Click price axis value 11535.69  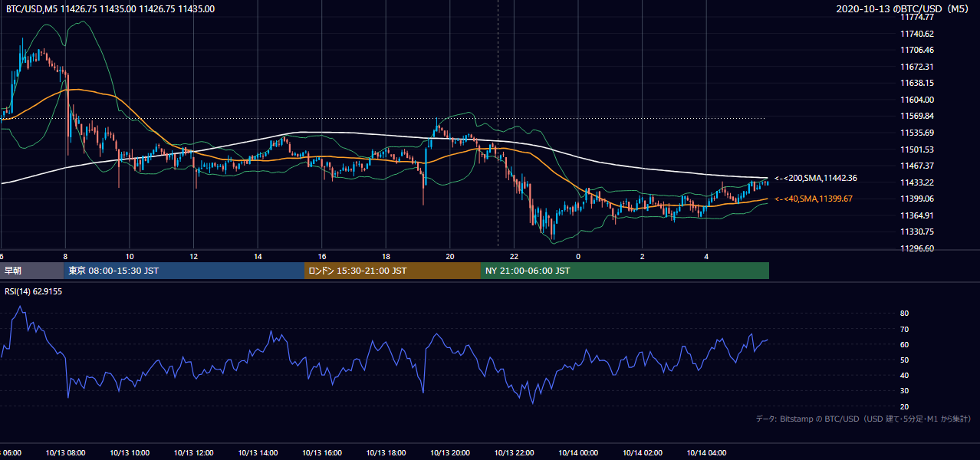point(916,133)
